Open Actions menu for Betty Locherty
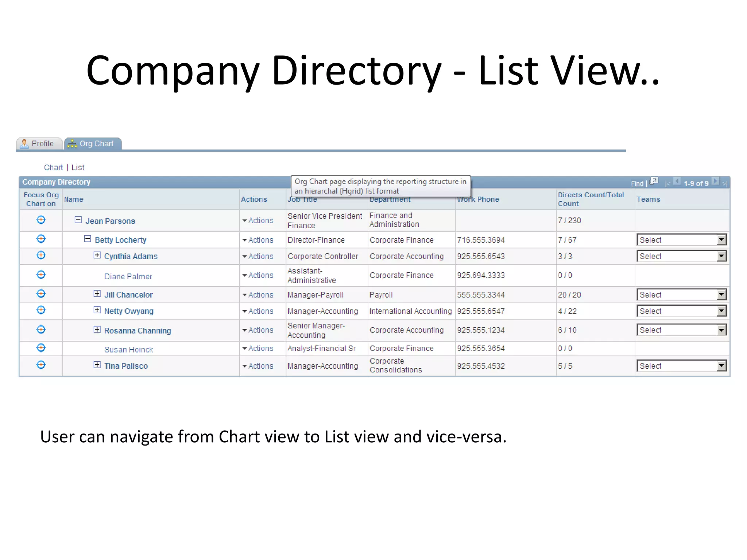747x560 pixels. (x=258, y=240)
